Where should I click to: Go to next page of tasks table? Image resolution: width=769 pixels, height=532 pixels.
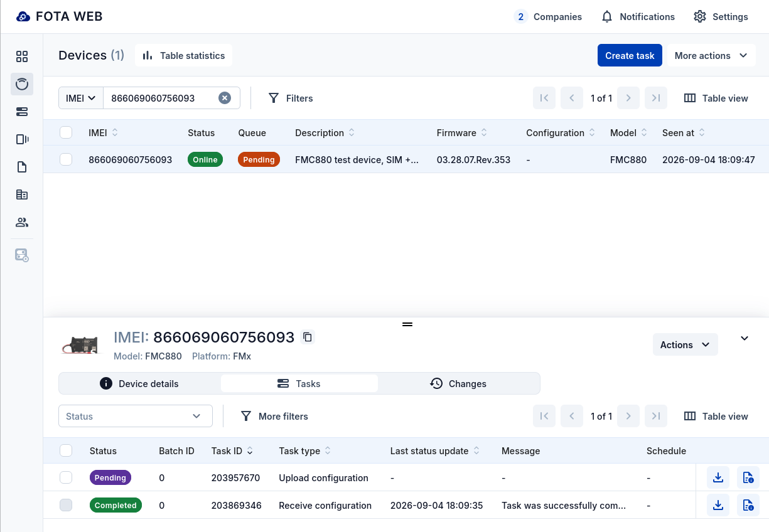pyautogui.click(x=628, y=416)
